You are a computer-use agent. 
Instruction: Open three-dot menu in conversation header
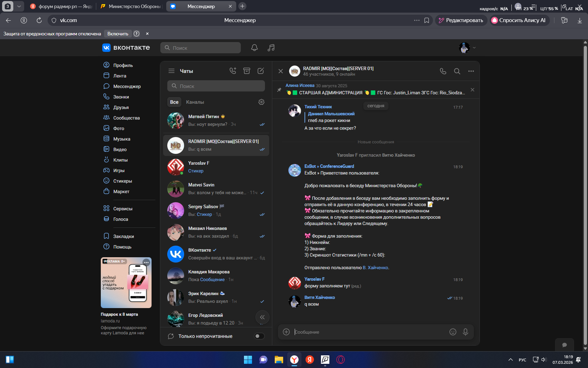[x=471, y=71]
